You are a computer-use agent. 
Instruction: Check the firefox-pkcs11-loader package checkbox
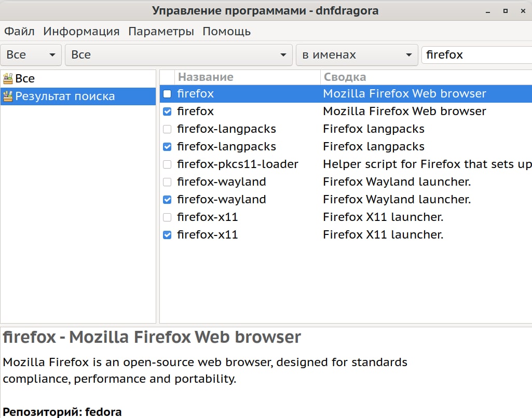(167, 164)
